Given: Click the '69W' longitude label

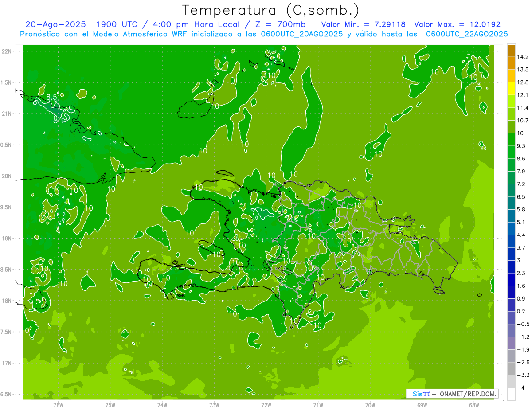Looking at the screenshot, I should [422, 405].
